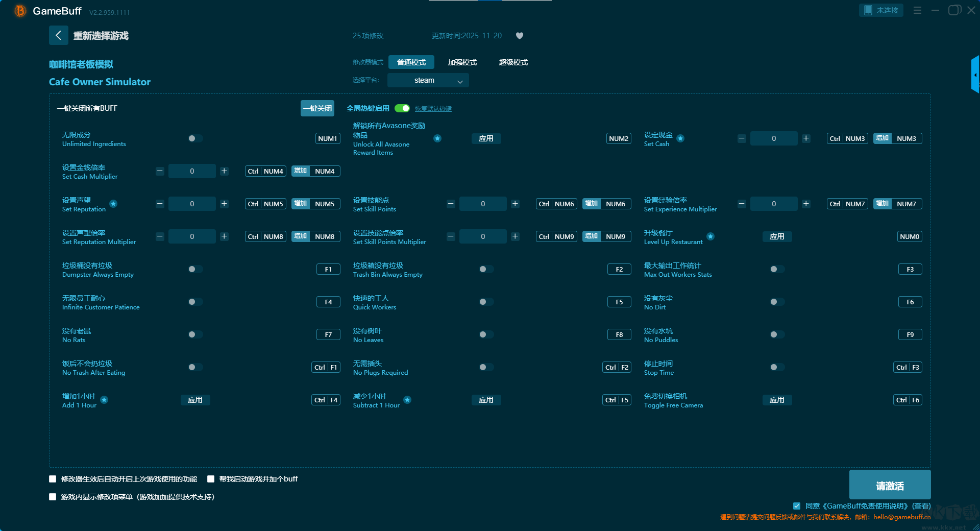Disable the global hotkey toggle

pyautogui.click(x=402, y=108)
